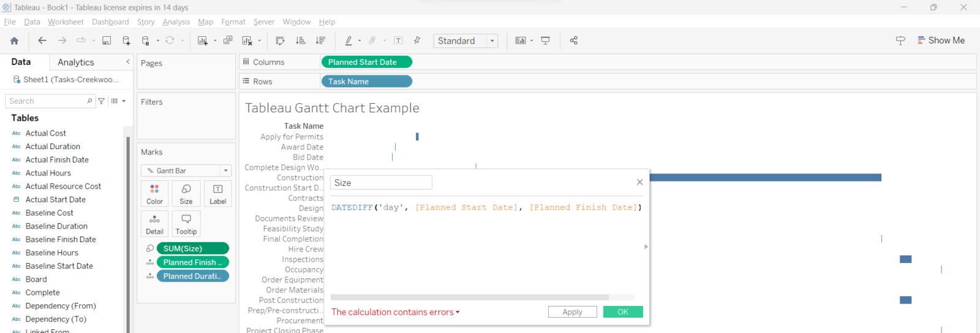
Task: Pause auto updates for data source
Action: [x=146, y=40]
